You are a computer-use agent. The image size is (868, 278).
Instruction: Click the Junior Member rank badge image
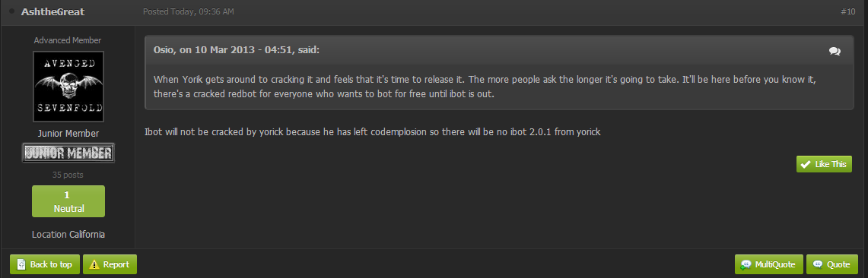coord(68,153)
